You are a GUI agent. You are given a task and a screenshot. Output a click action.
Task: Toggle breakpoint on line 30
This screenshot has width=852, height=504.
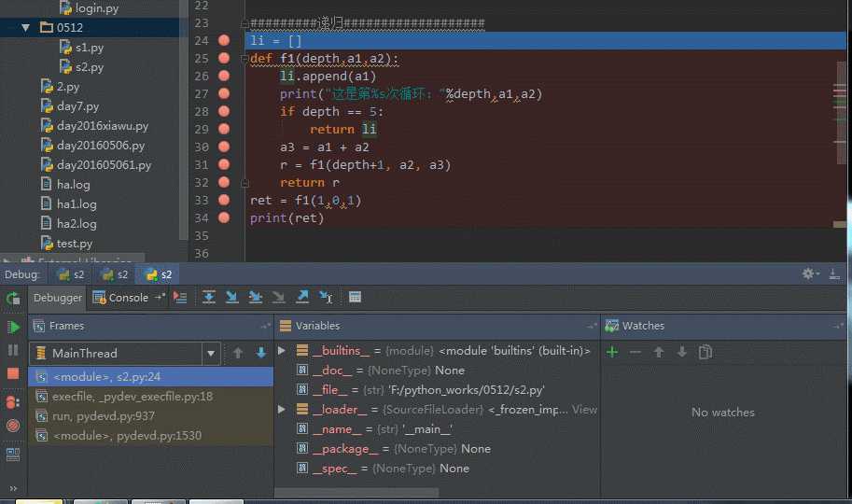pos(224,147)
